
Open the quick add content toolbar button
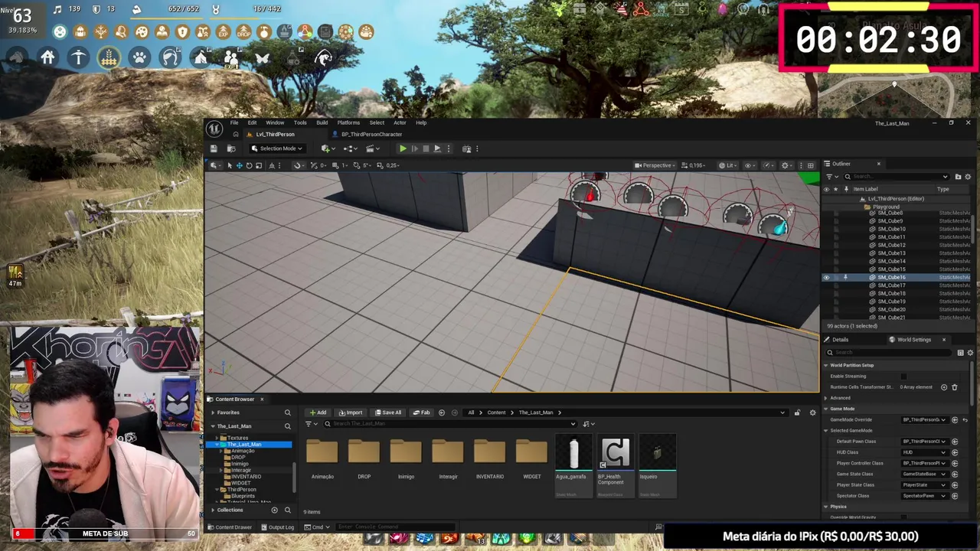(x=328, y=148)
